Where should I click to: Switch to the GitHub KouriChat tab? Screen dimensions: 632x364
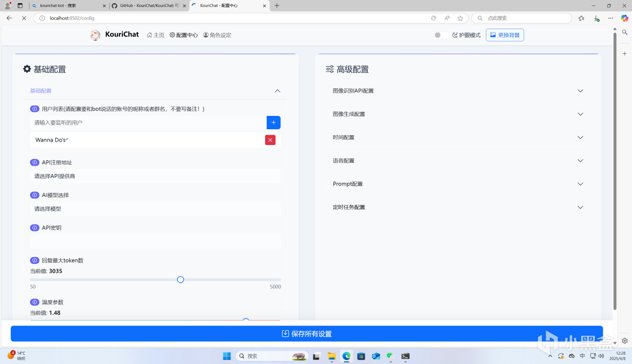[148, 6]
